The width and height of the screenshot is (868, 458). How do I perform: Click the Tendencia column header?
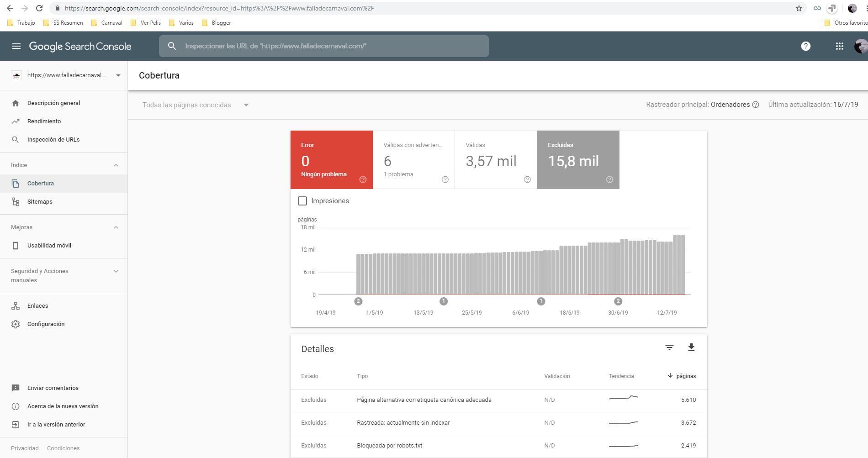(621, 376)
